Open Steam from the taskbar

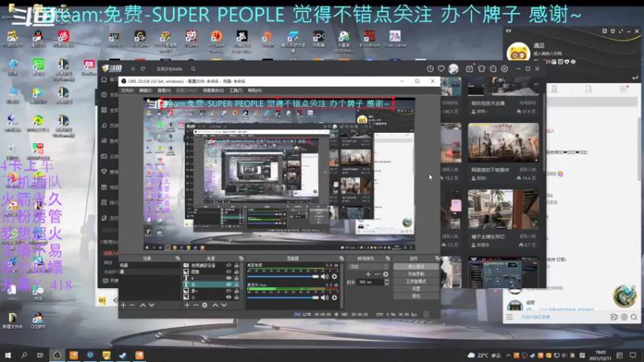point(123,355)
